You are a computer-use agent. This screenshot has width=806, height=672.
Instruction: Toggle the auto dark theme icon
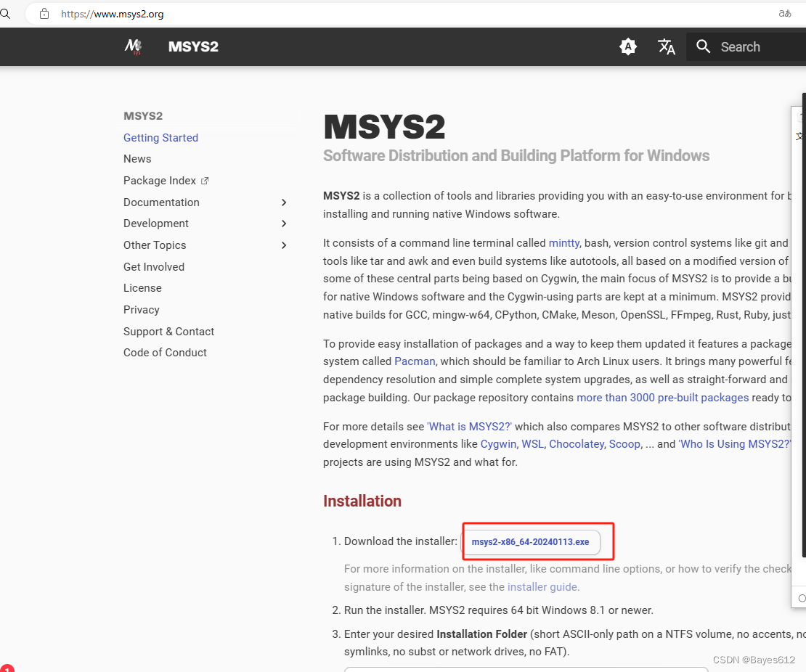pos(627,46)
